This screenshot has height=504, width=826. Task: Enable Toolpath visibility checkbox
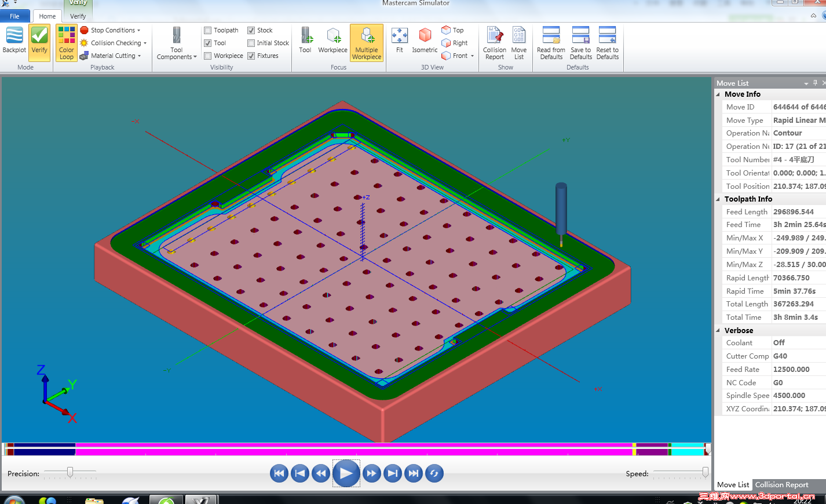[x=207, y=30]
